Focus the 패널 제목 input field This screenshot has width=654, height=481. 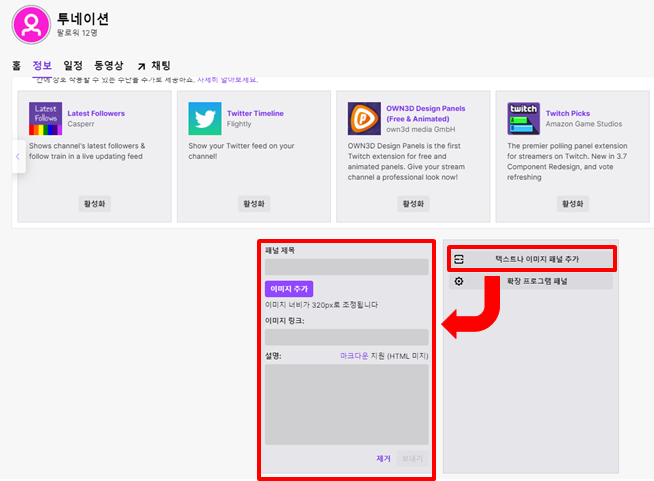[x=346, y=267]
